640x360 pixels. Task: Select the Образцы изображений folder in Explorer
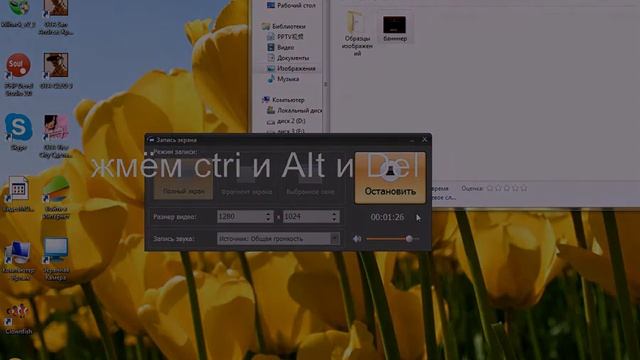357,33
